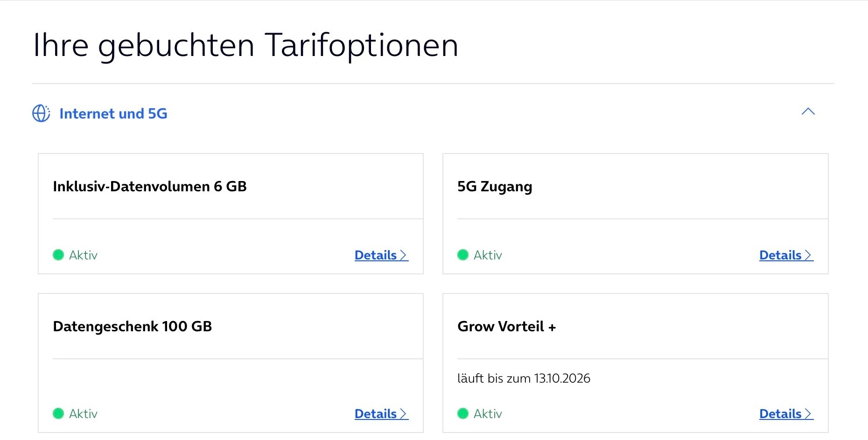The image size is (868, 440).
Task: Click the Inklusiv-Datenvolumen 6 GB card title
Action: click(150, 187)
